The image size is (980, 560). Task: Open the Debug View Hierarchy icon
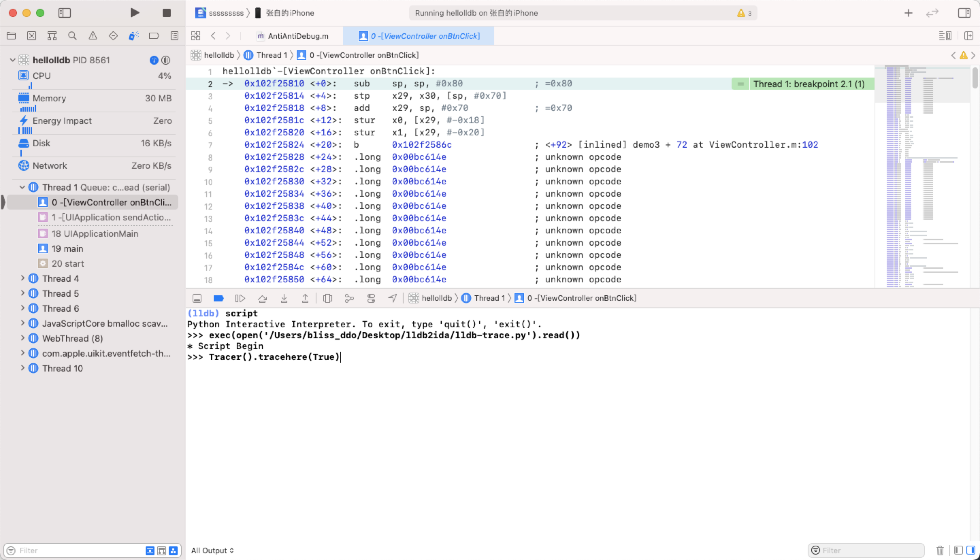pyautogui.click(x=328, y=298)
